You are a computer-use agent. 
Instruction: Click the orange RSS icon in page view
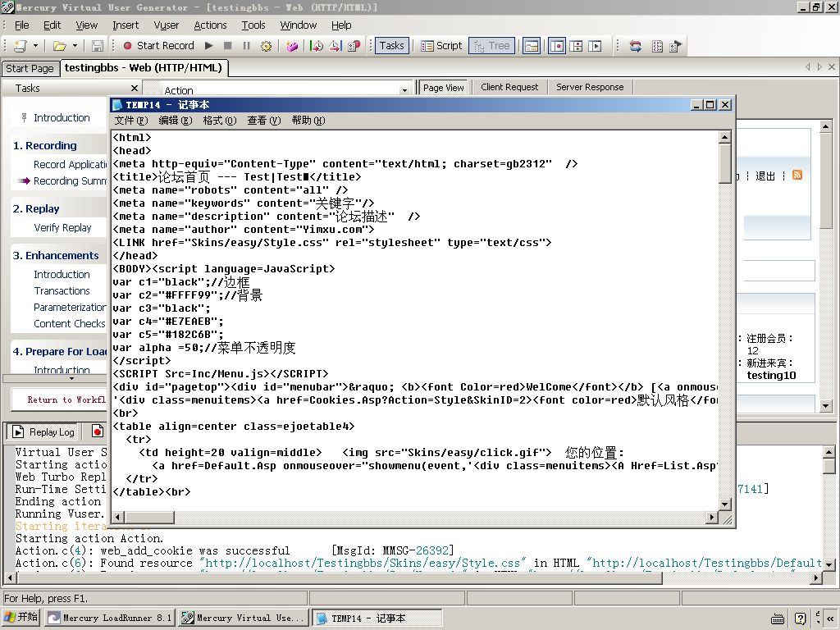[797, 176]
